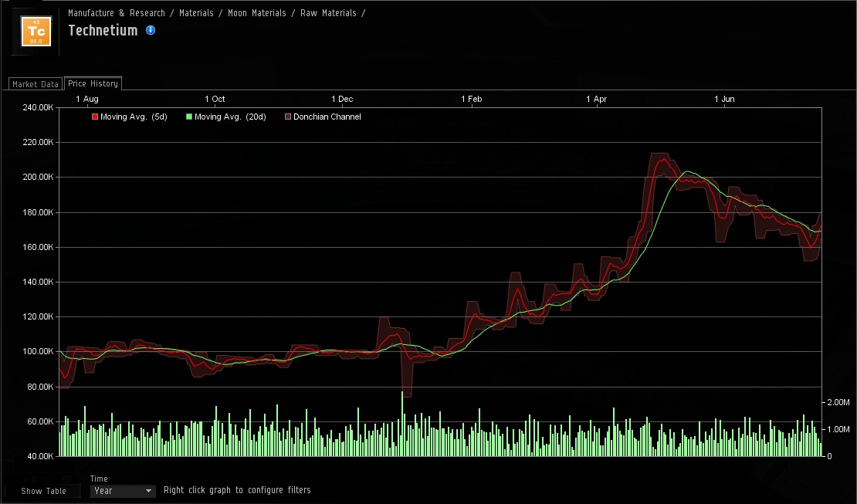The height and width of the screenshot is (504, 857).
Task: Click the Time label above the dropdown
Action: tap(99, 479)
